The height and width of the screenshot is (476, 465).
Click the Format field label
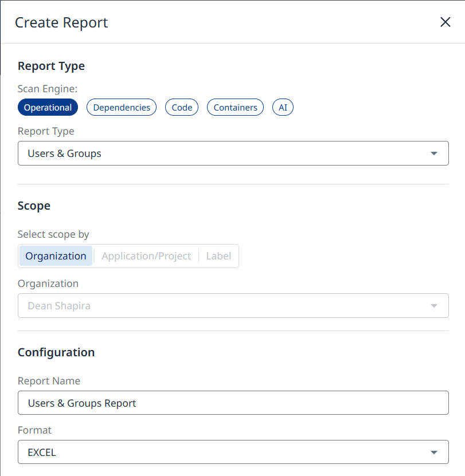(34, 430)
